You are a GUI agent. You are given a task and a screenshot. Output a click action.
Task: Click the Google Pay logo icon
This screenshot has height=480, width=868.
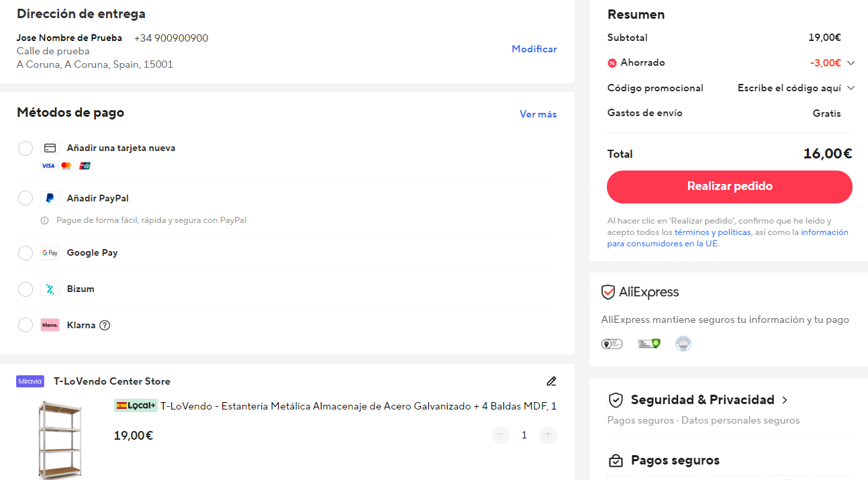(50, 253)
